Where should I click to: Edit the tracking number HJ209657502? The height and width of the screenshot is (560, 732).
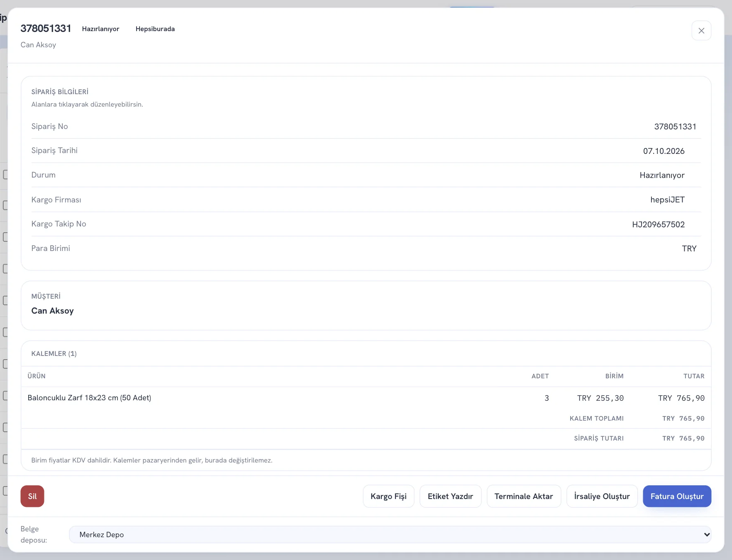tap(658, 224)
